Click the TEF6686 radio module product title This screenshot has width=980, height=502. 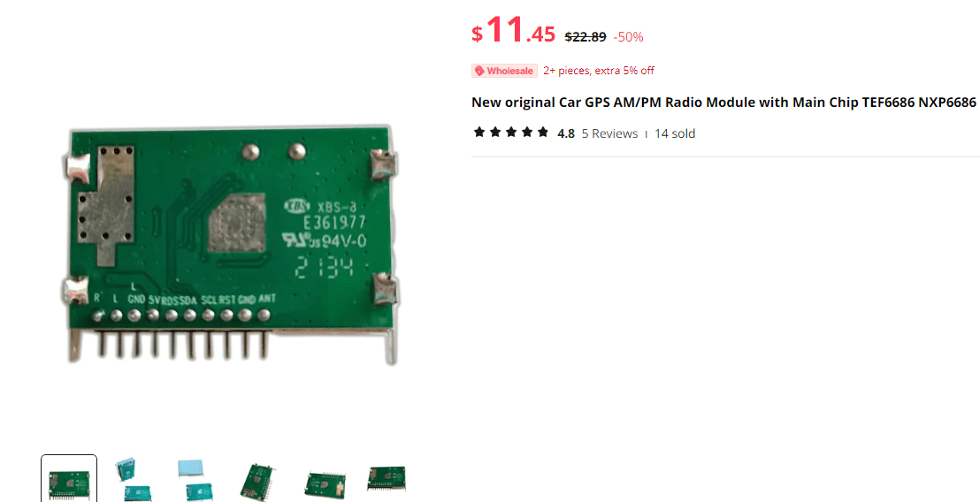tap(724, 103)
